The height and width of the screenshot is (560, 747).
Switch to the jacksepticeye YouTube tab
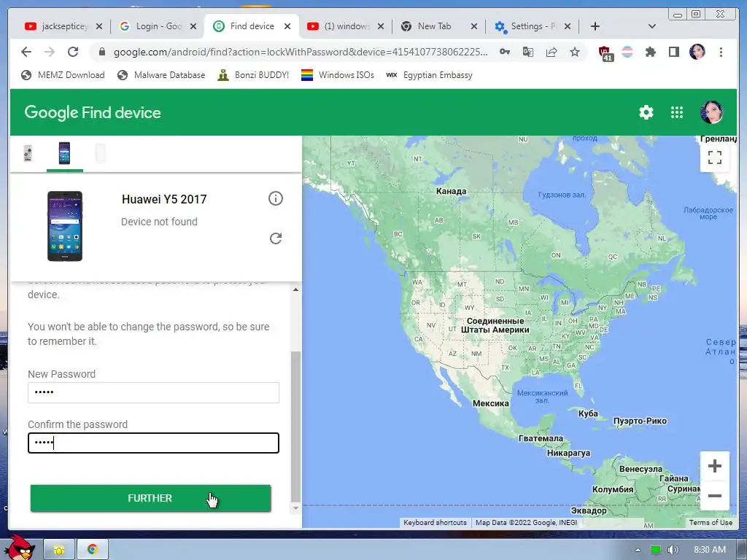tap(63, 26)
